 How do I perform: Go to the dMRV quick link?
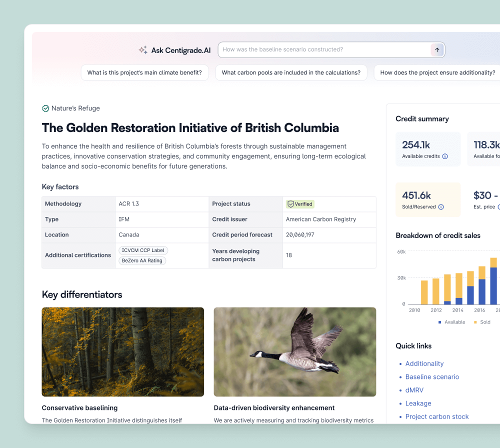(414, 390)
